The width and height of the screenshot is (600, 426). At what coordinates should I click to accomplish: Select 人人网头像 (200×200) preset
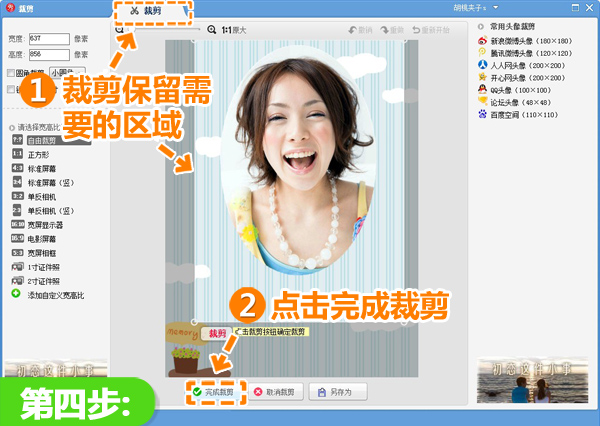point(521,65)
